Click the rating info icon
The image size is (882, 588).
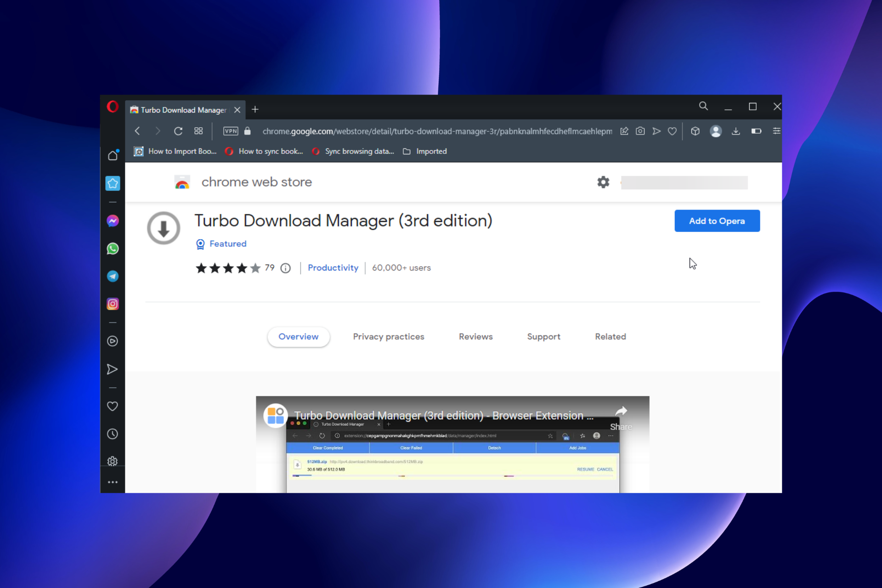286,268
